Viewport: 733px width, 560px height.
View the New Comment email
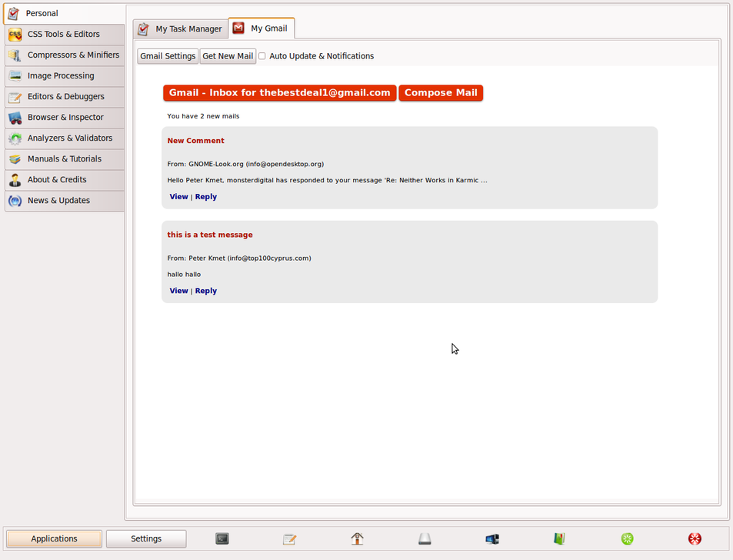pyautogui.click(x=178, y=197)
